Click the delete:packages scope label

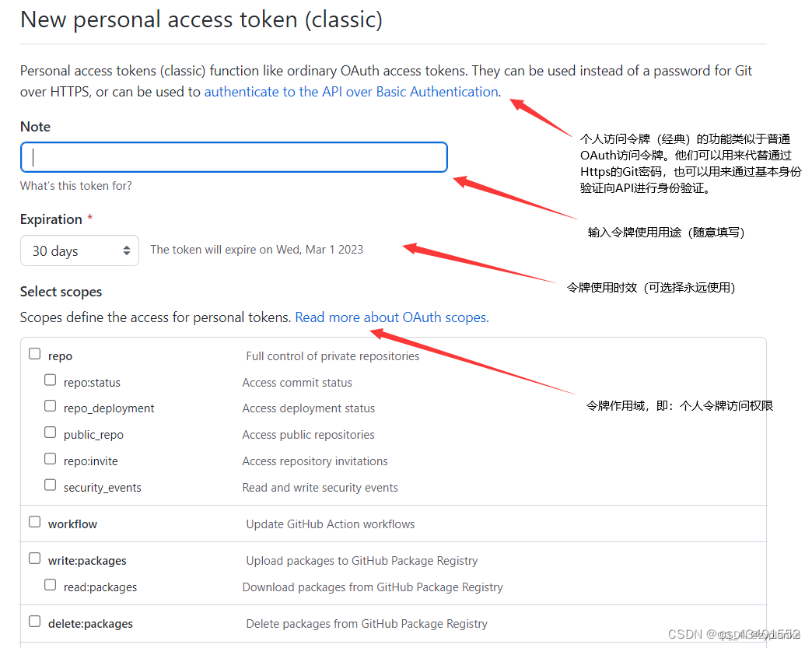click(90, 624)
